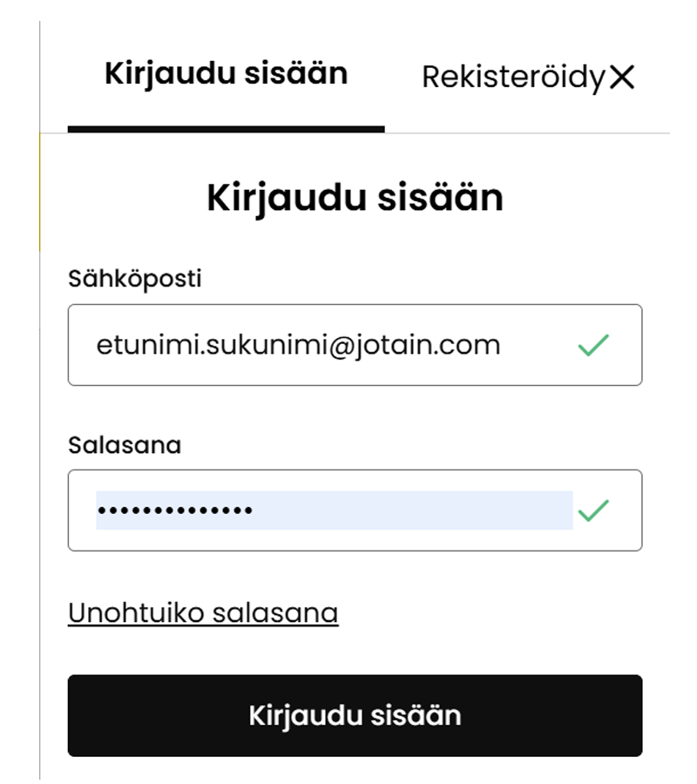Click the green checkmark in password field
Screen dimensions: 697x784
593,510
